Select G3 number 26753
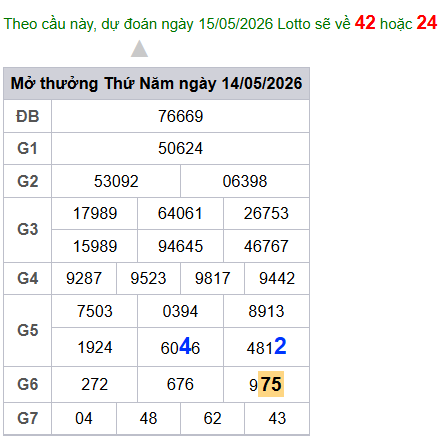Image resolution: width=440 pixels, height=441 pixels. click(x=266, y=213)
